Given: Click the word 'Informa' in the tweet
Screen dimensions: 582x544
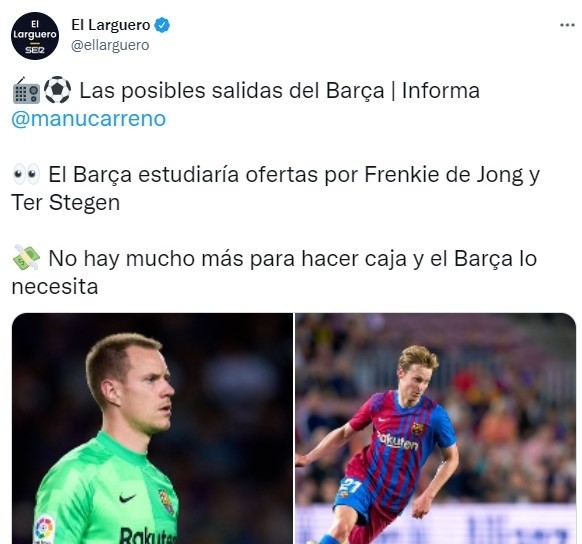Looking at the screenshot, I should (x=441, y=91).
